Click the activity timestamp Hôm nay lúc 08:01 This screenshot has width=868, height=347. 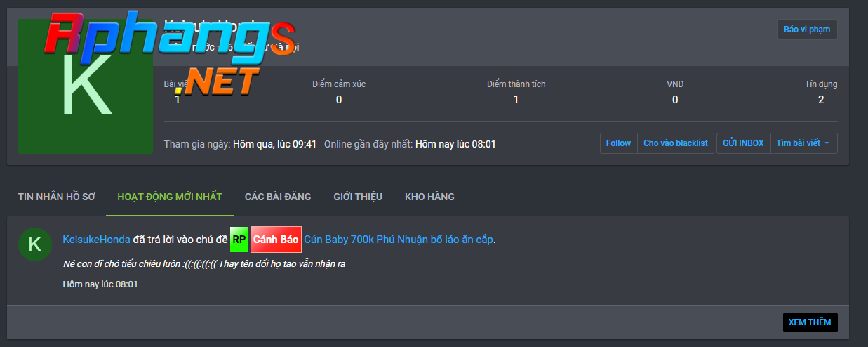click(100, 284)
